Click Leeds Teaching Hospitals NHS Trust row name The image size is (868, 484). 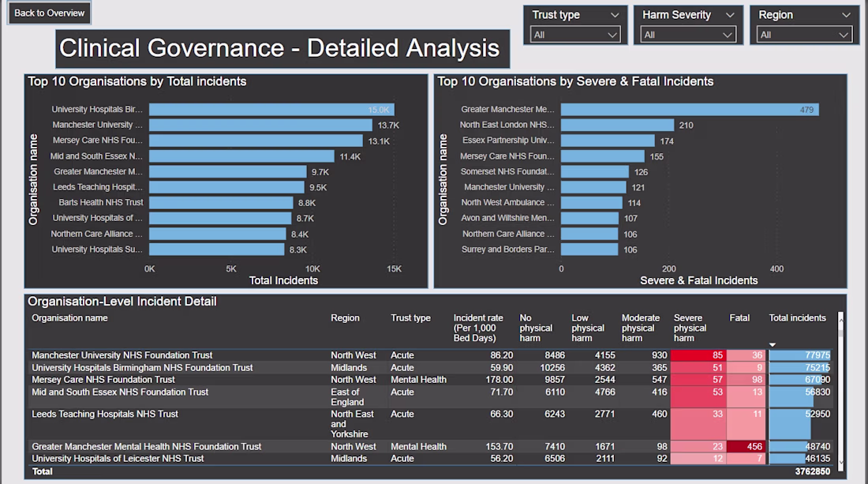pyautogui.click(x=105, y=414)
